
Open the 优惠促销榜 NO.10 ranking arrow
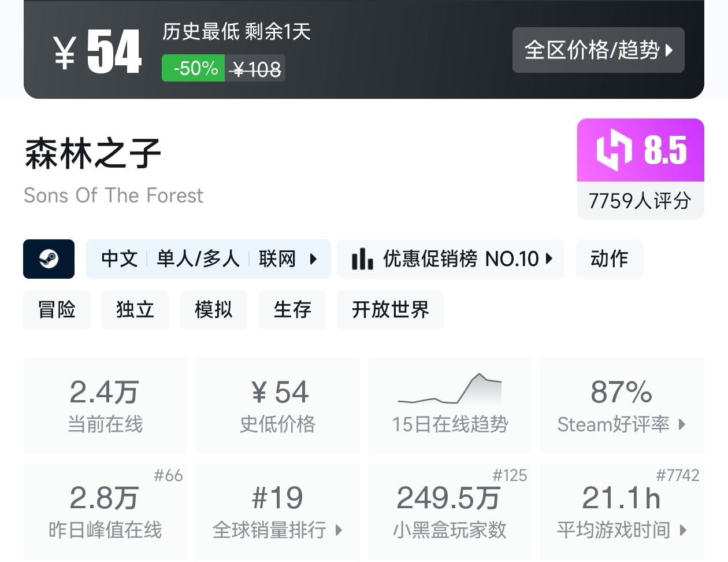[x=549, y=259]
